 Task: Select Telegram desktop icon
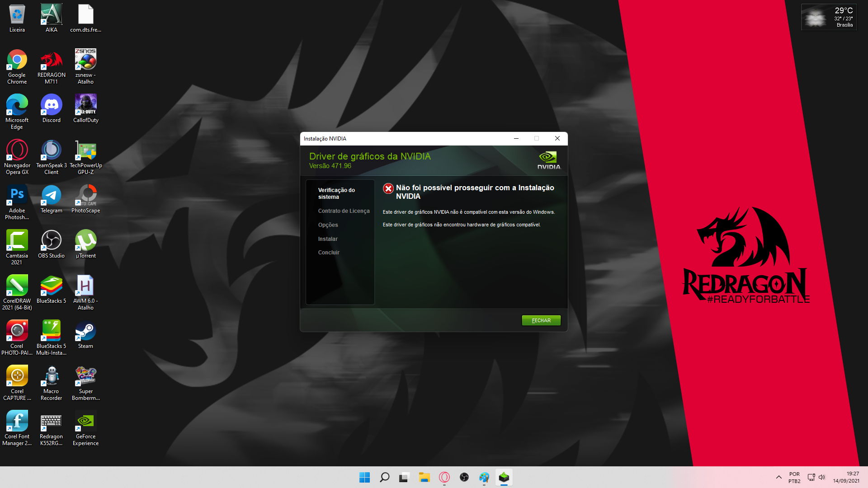pyautogui.click(x=52, y=199)
